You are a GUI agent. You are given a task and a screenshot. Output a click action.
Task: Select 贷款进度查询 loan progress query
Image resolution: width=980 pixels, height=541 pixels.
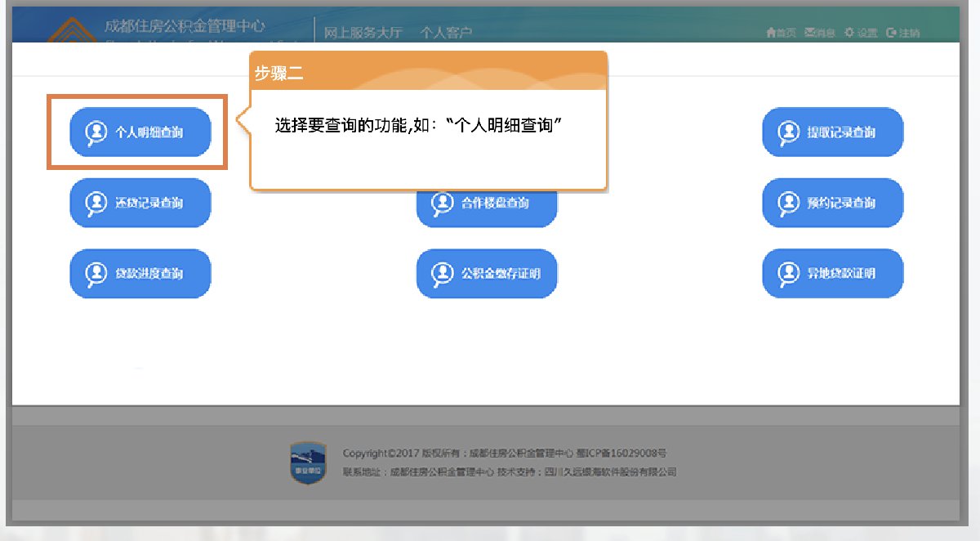pyautogui.click(x=140, y=274)
